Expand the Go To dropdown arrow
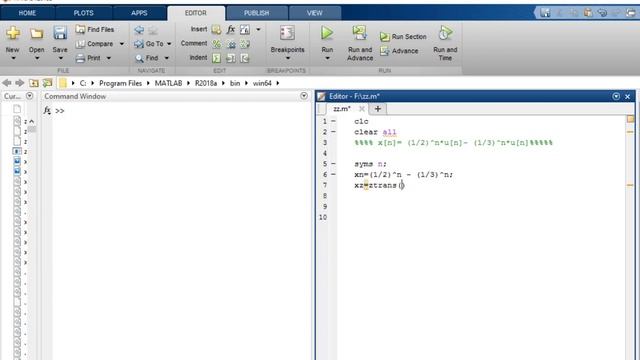This screenshot has height=360, width=640. (169, 44)
